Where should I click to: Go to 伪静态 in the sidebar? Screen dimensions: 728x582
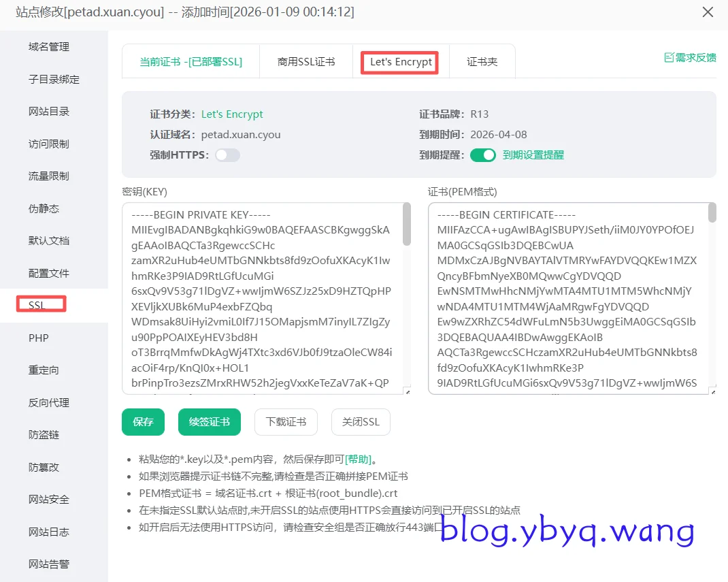coord(44,209)
